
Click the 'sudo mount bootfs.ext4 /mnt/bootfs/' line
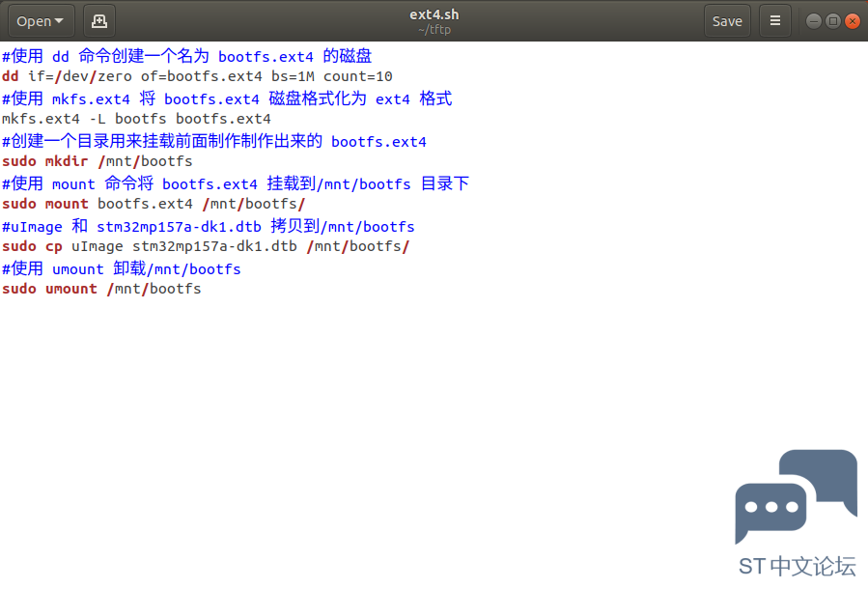click(154, 205)
